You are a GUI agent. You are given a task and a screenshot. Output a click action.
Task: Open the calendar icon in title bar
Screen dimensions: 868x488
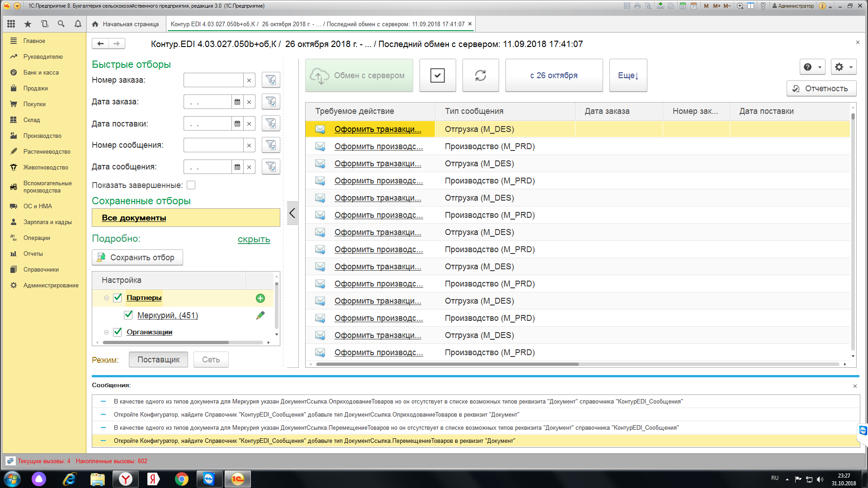[x=693, y=6]
